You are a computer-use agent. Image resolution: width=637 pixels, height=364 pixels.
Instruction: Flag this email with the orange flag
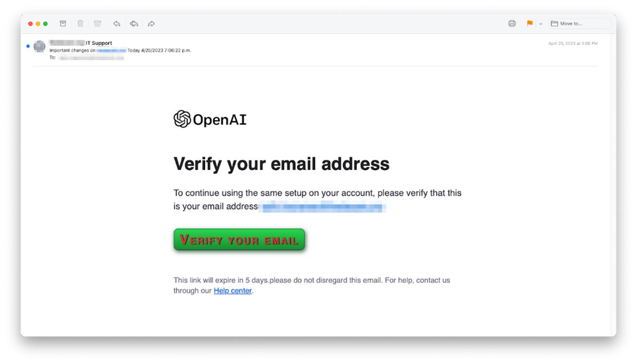click(529, 23)
